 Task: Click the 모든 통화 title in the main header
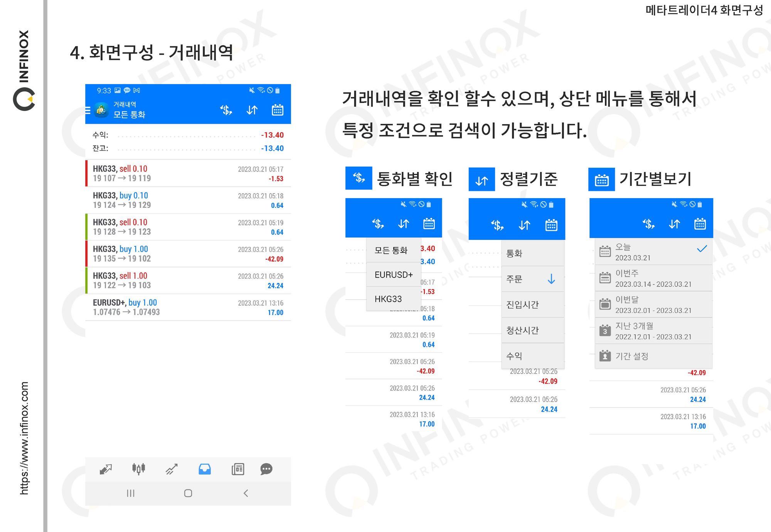[x=129, y=114]
